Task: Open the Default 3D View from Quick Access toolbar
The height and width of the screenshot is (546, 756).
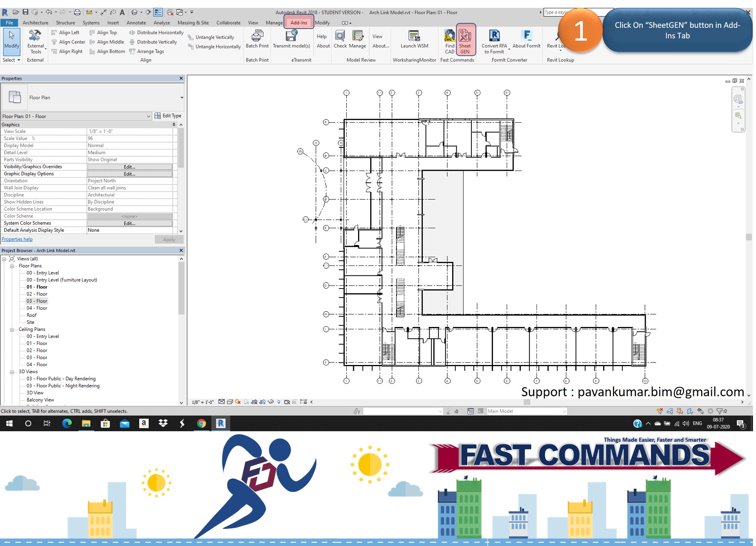Action: (x=135, y=12)
